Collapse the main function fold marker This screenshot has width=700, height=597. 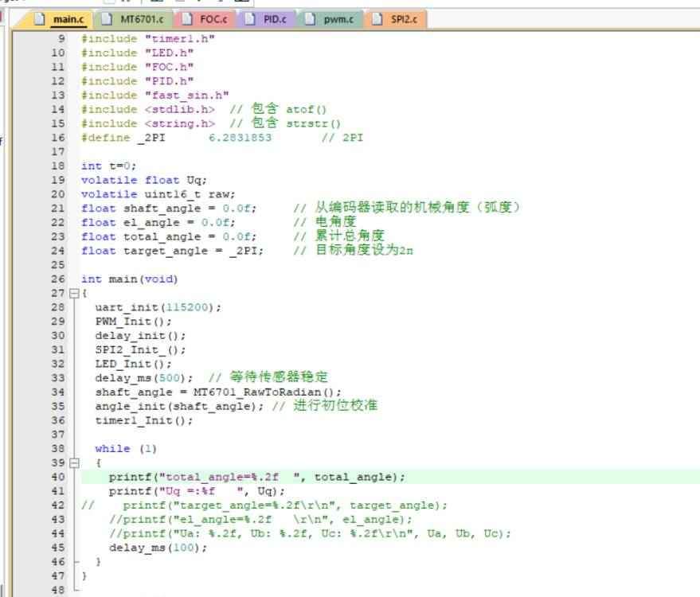click(74, 294)
